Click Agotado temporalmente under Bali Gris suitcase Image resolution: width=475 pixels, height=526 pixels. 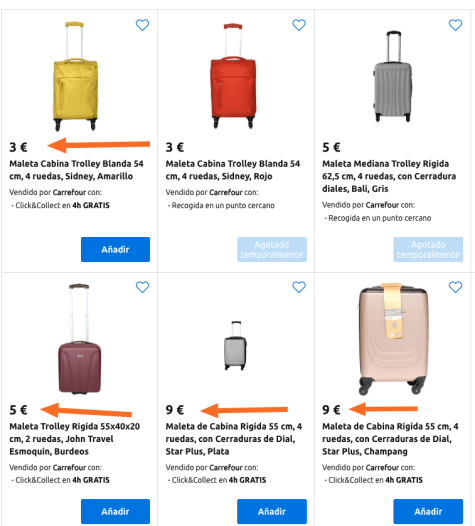coord(428,250)
